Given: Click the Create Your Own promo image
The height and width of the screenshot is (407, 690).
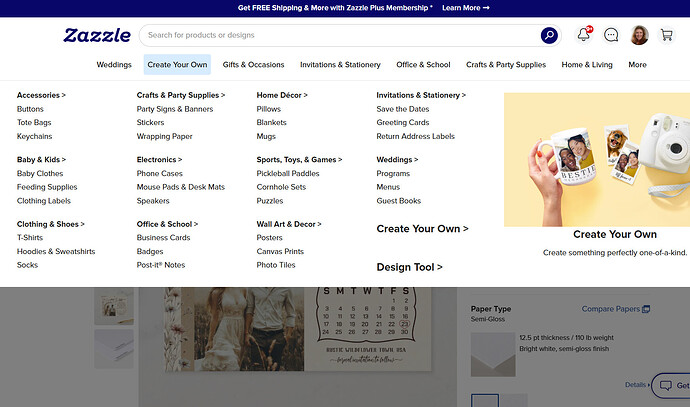Looking at the screenshot, I should (x=597, y=160).
